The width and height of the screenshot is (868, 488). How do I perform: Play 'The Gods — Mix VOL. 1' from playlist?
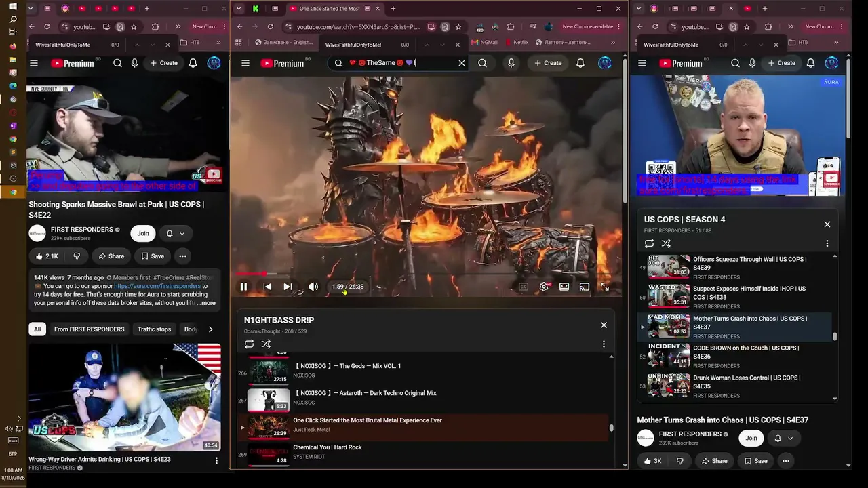pyautogui.click(x=425, y=371)
